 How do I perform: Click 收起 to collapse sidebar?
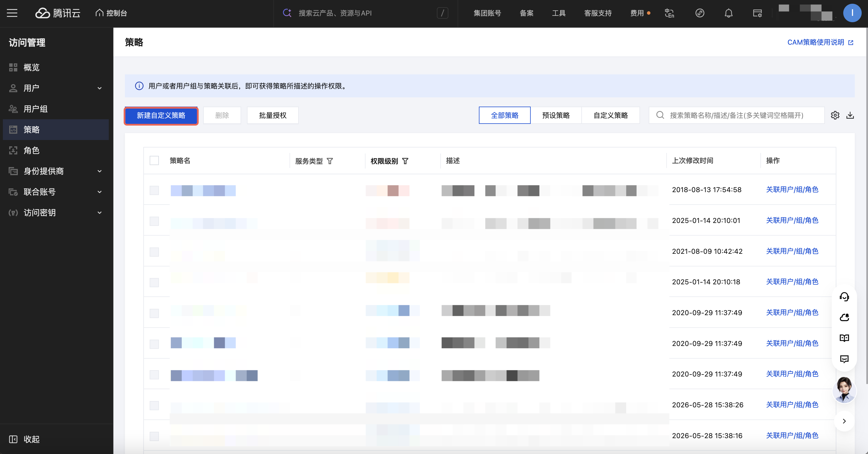[32, 439]
